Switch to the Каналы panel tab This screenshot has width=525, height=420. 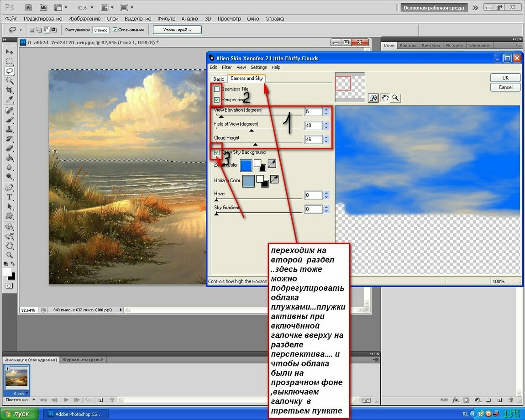(408, 45)
